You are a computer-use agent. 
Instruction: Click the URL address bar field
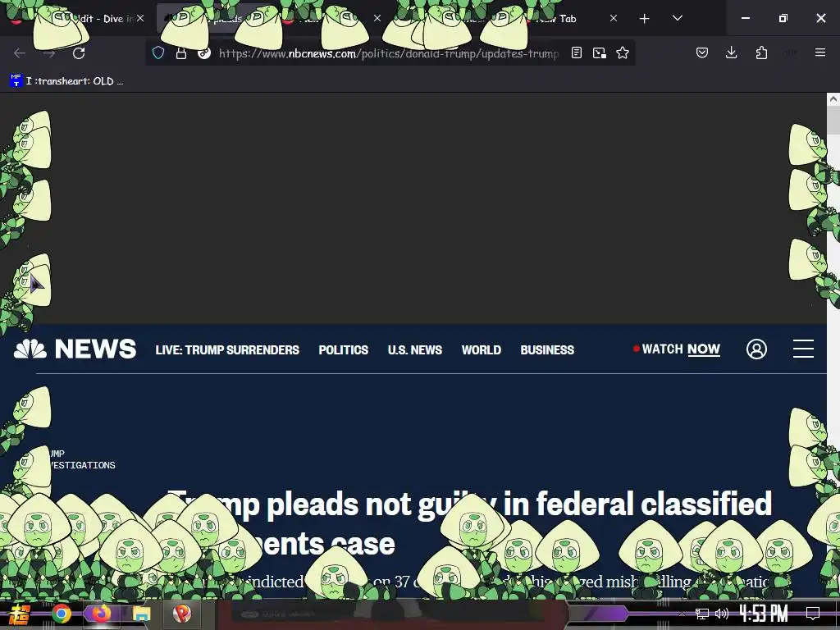388,53
